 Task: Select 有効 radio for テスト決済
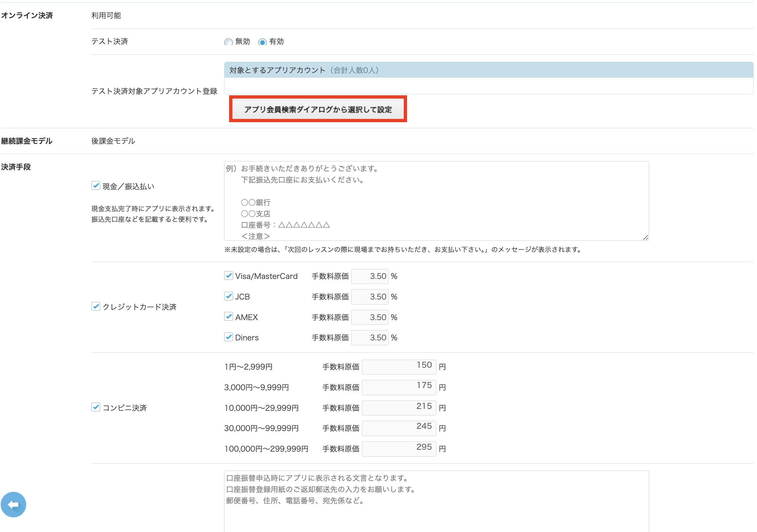tap(262, 42)
